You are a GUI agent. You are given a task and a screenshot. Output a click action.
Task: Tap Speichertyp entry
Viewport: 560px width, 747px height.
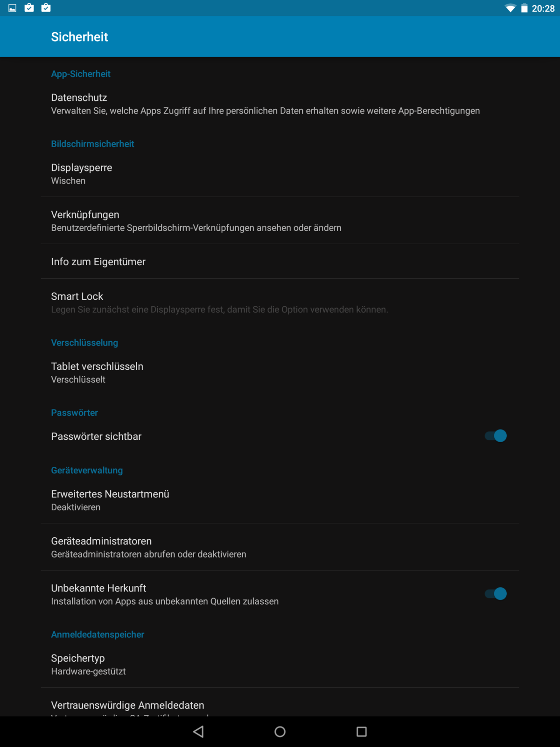tap(89, 664)
